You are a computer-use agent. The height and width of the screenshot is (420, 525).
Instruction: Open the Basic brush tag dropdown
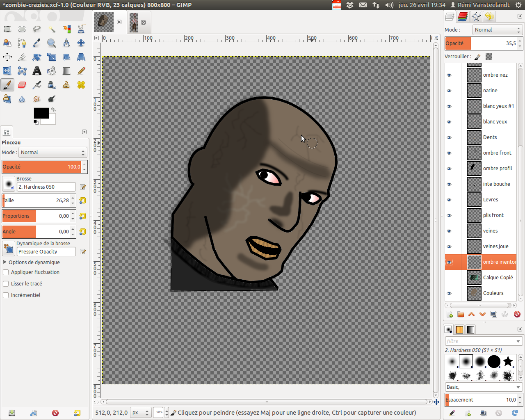[483, 387]
